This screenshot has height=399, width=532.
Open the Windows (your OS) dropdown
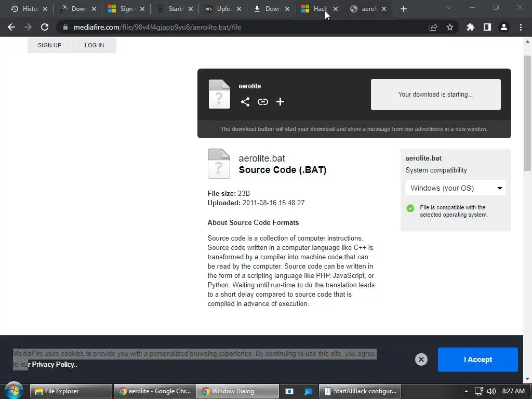(456, 188)
